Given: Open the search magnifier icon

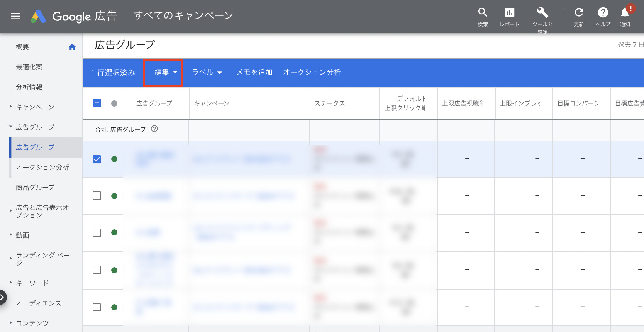Looking at the screenshot, I should [483, 13].
